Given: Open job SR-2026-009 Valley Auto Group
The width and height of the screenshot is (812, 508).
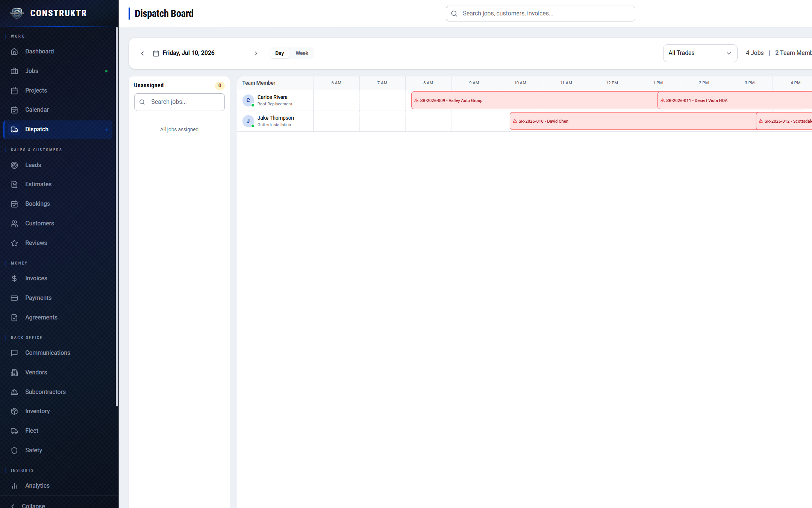Looking at the screenshot, I should pos(534,100).
